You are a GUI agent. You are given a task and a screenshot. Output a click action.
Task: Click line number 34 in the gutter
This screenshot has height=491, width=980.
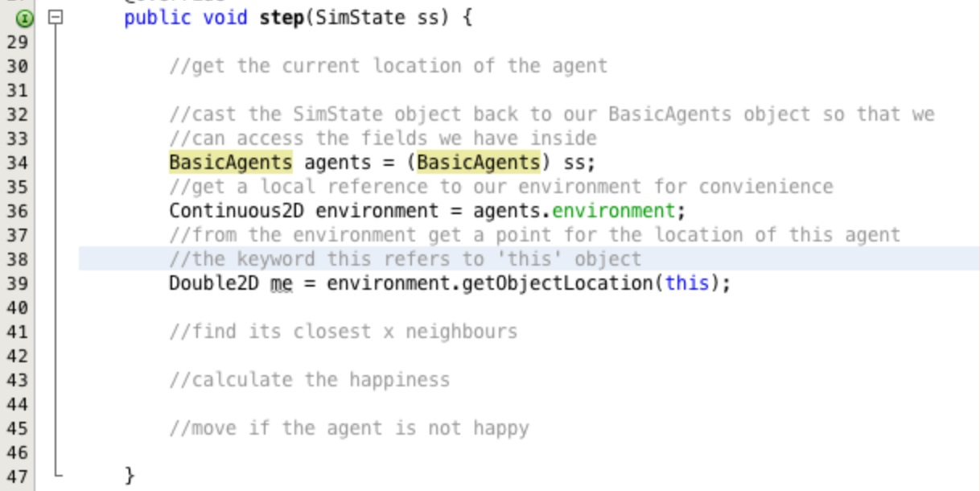pyautogui.click(x=17, y=163)
